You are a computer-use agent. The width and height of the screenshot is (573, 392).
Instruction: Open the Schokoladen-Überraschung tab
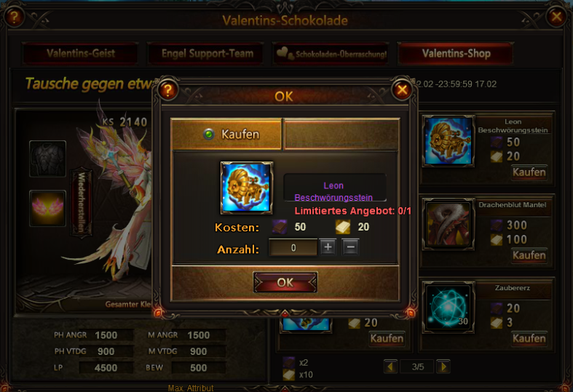click(331, 54)
